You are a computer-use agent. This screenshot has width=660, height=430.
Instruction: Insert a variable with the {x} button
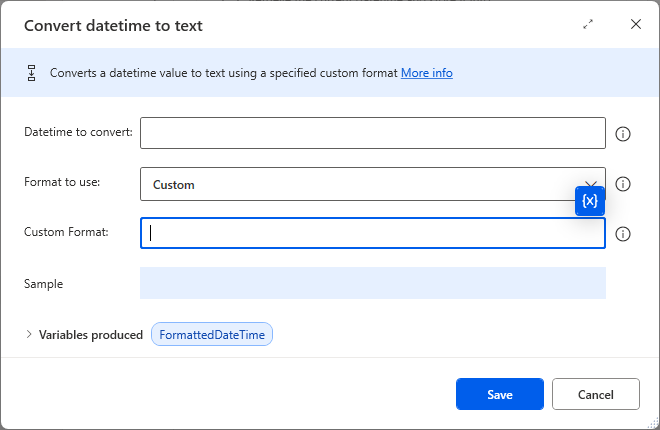click(x=590, y=201)
